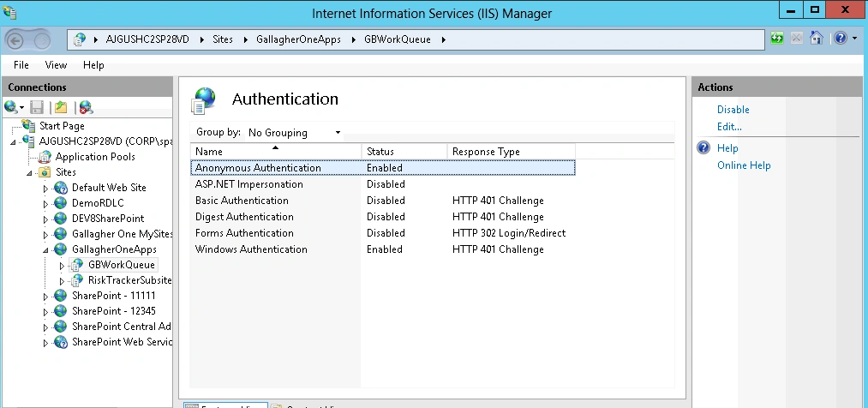This screenshot has height=408, width=868.
Task: Click the server globe icon in address bar
Action: (81, 39)
